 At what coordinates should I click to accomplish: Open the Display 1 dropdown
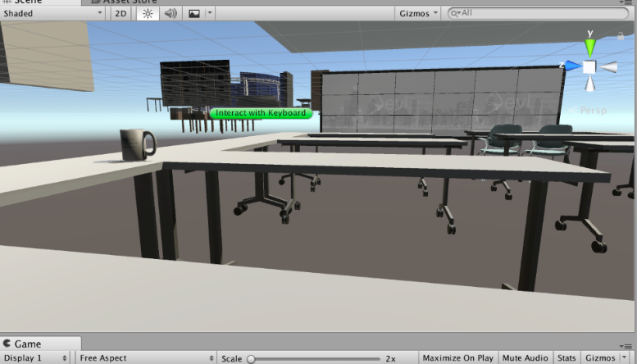35,358
